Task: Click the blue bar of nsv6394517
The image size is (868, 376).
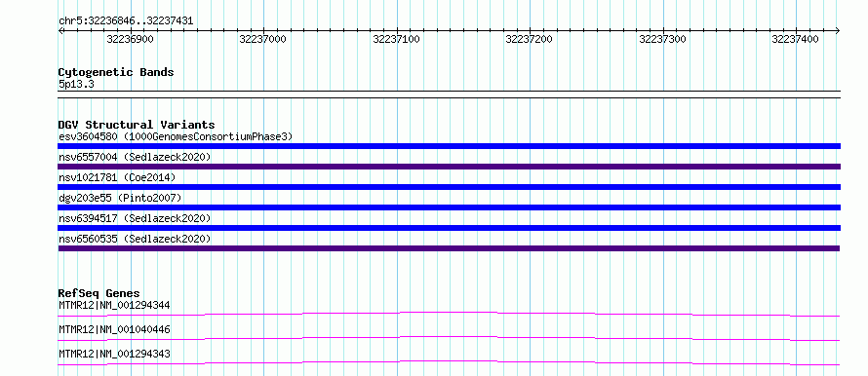Action: click(449, 228)
